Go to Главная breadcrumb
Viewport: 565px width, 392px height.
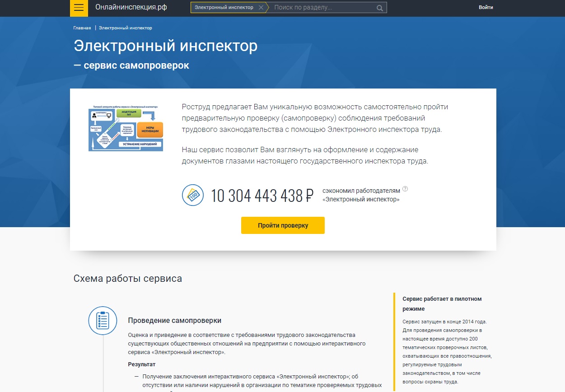[82, 28]
